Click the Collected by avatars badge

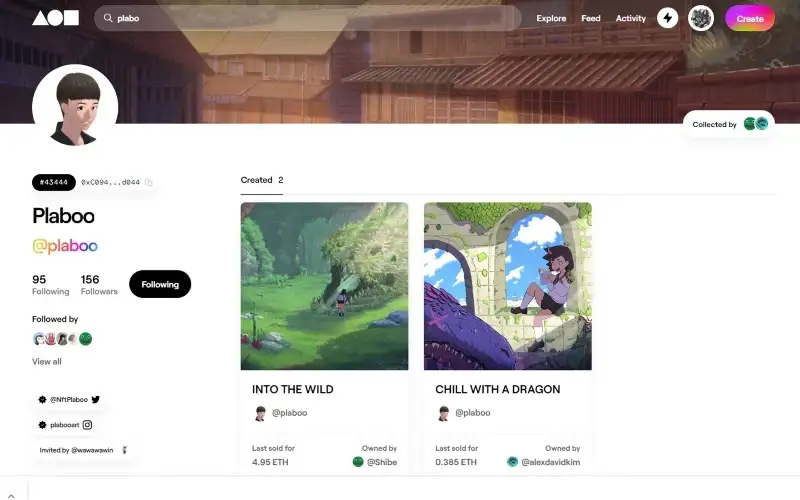728,124
